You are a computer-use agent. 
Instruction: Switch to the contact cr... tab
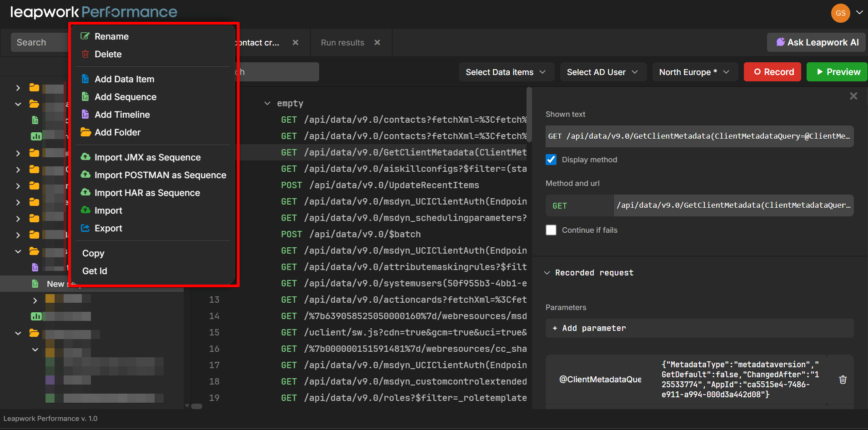(257, 42)
